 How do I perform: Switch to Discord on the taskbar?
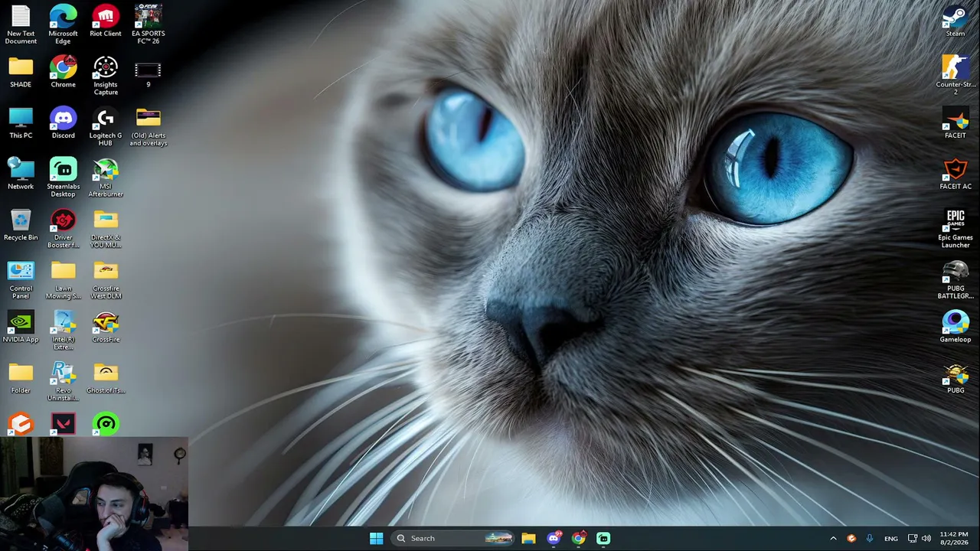click(x=554, y=538)
